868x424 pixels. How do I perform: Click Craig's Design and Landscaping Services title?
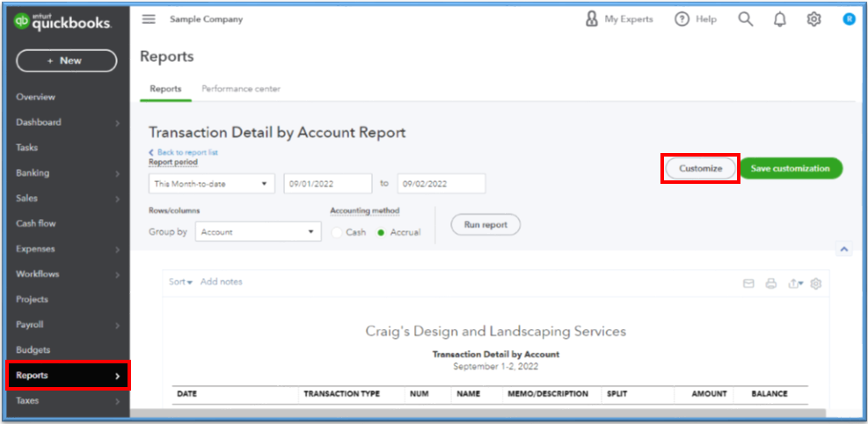coord(495,332)
